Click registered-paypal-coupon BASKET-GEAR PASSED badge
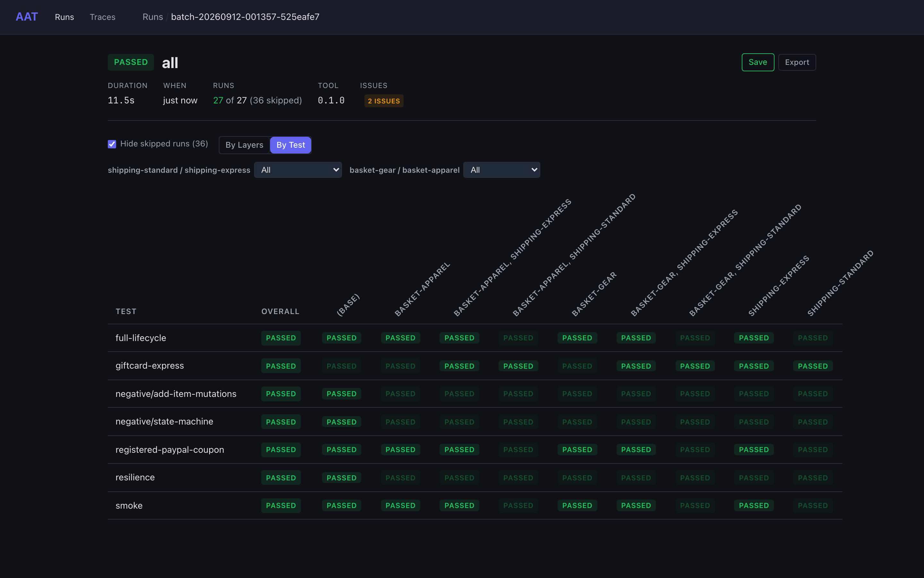This screenshot has height=578, width=924. [x=577, y=450]
